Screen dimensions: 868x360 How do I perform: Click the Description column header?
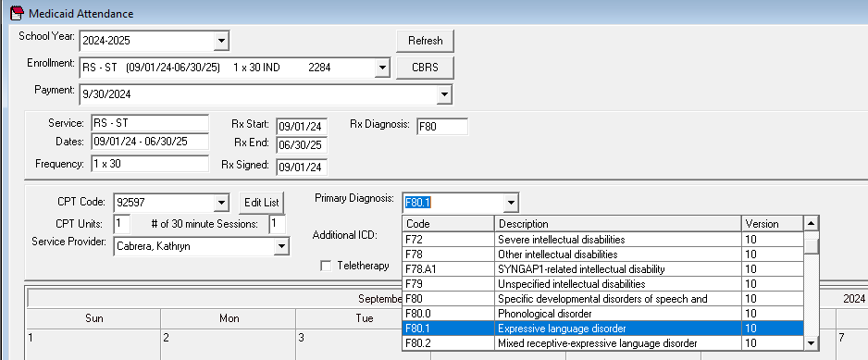[x=618, y=224]
